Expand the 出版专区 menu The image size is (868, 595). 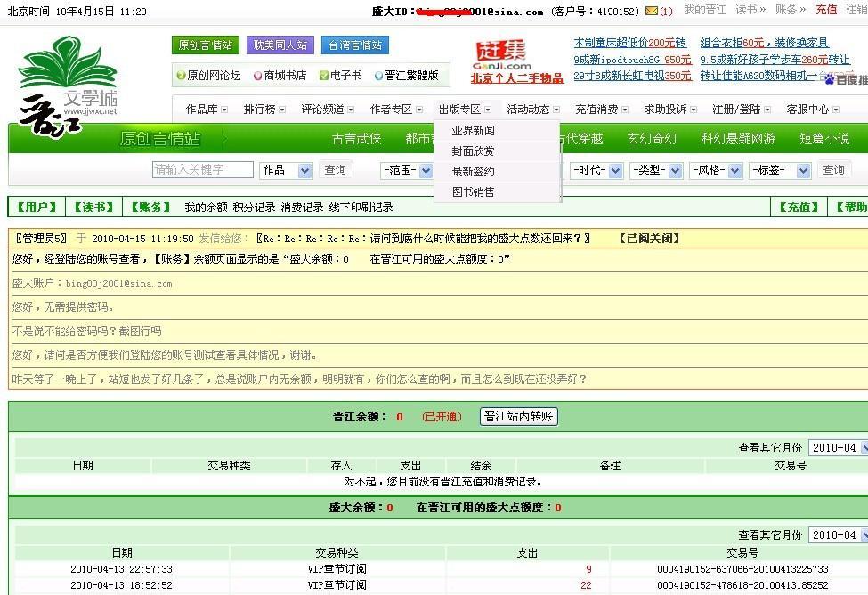tap(465, 110)
